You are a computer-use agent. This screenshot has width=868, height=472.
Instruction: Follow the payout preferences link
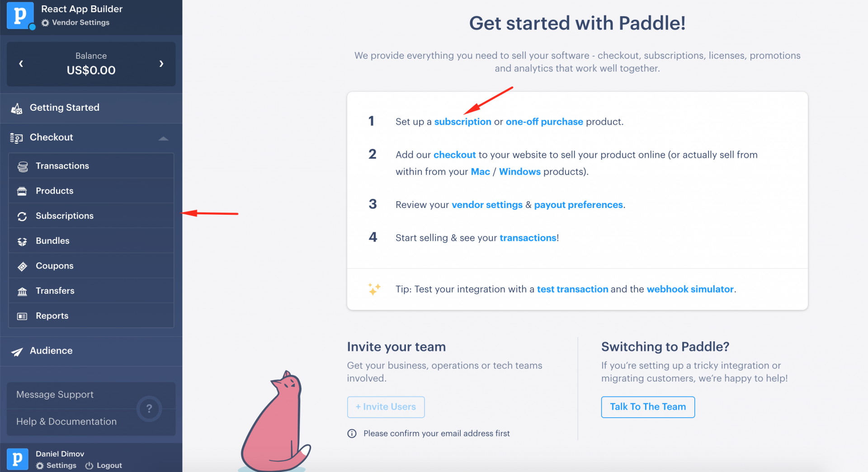578,205
